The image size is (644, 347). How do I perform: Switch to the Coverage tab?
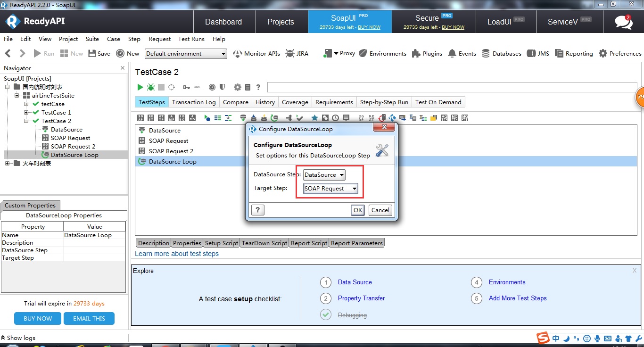click(295, 102)
